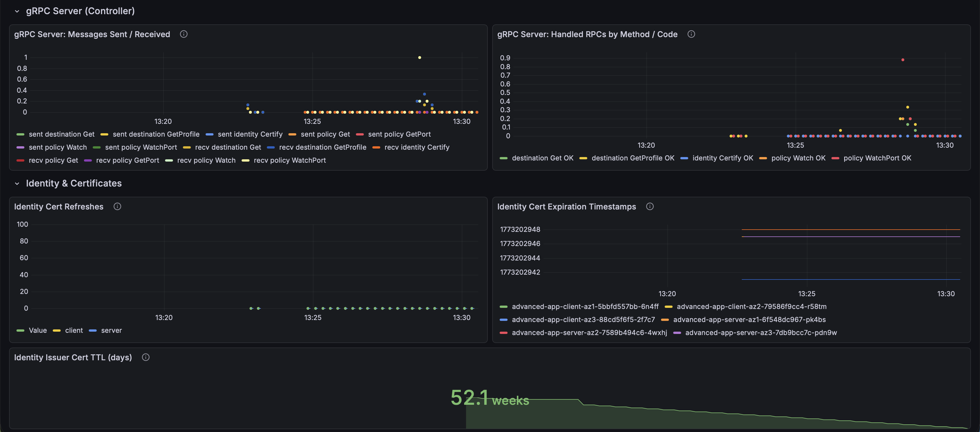Toggle 'recv identity Certify' legend series

417,147
